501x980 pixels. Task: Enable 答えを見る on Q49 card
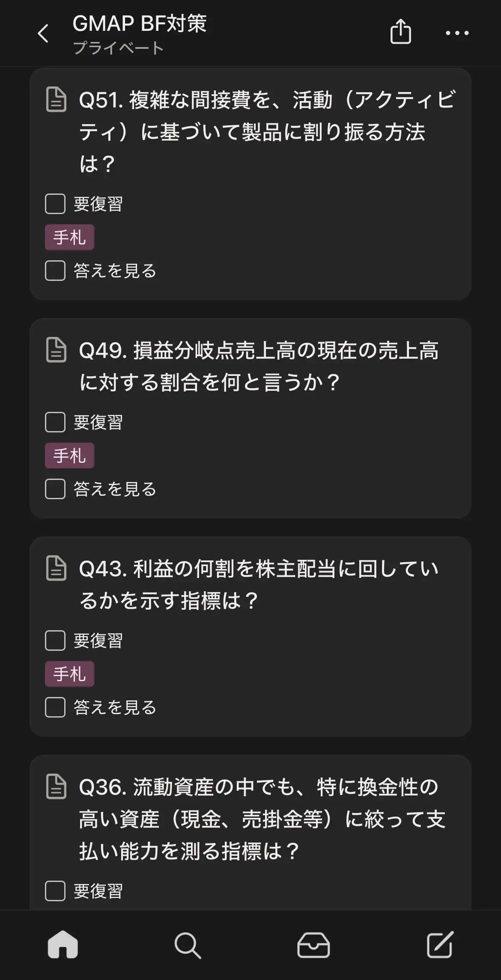pyautogui.click(x=55, y=489)
